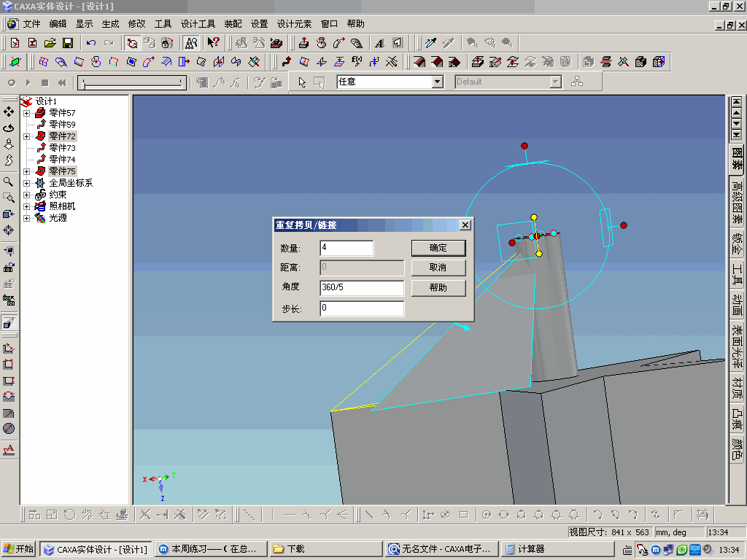747x560 pixels.
Task: Expand the 零件57 tree node
Action: [27, 113]
